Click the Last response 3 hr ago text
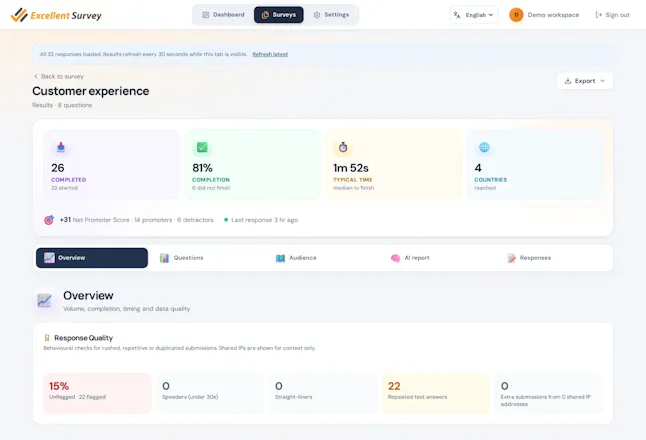646x440 pixels. point(264,220)
